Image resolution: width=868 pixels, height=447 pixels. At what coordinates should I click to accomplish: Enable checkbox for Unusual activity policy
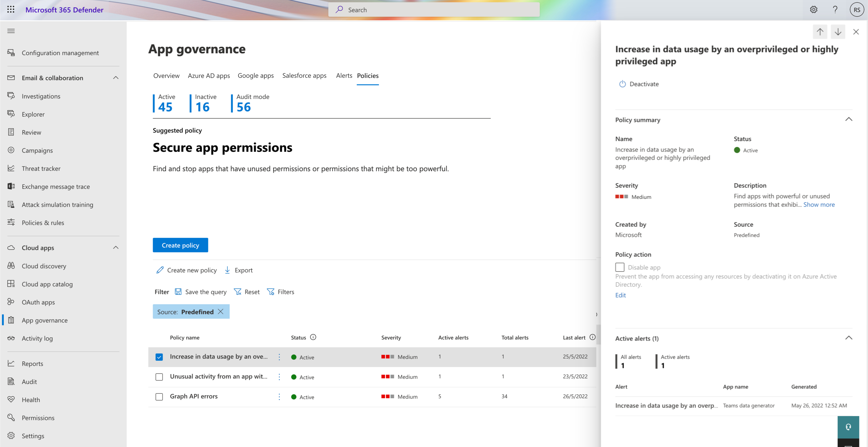click(159, 376)
